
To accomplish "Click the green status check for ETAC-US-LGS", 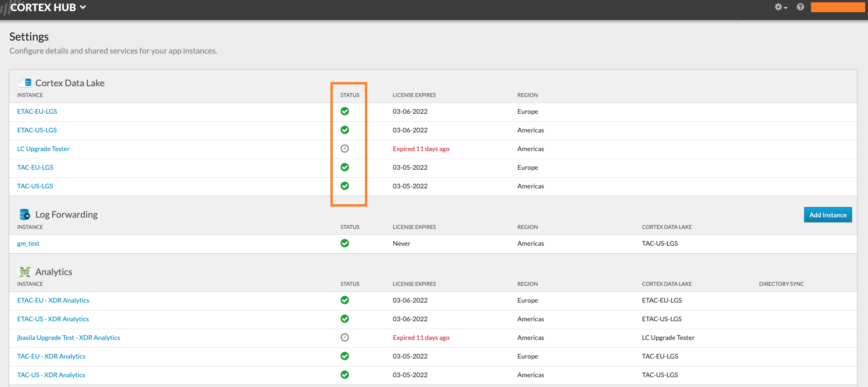I will [x=345, y=130].
